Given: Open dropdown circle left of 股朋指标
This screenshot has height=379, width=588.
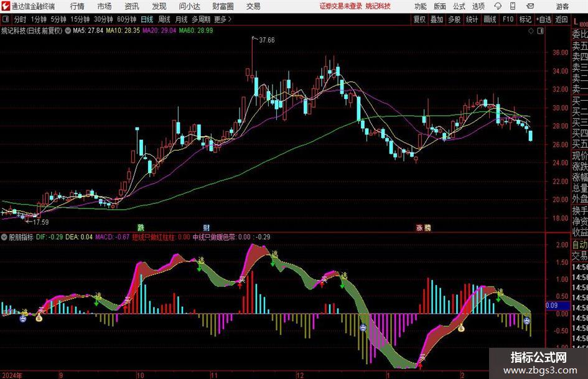Looking at the screenshot, I should tap(4, 237).
